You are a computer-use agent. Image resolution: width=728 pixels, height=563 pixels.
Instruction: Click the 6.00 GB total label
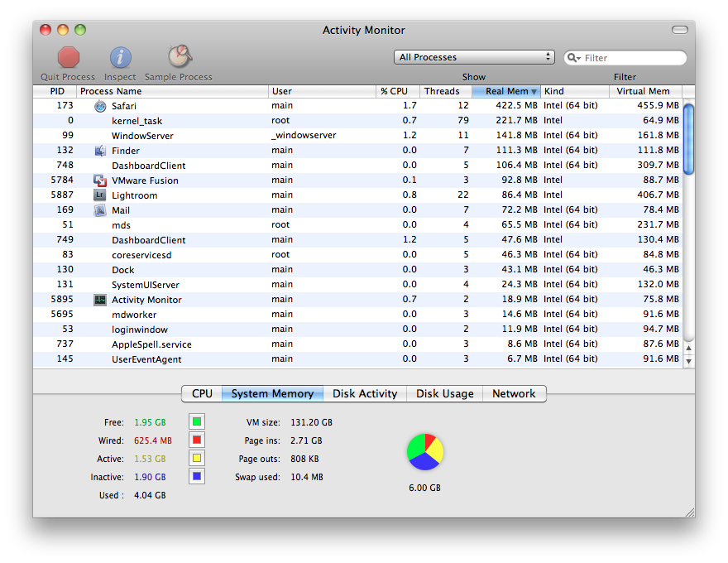[x=425, y=488]
